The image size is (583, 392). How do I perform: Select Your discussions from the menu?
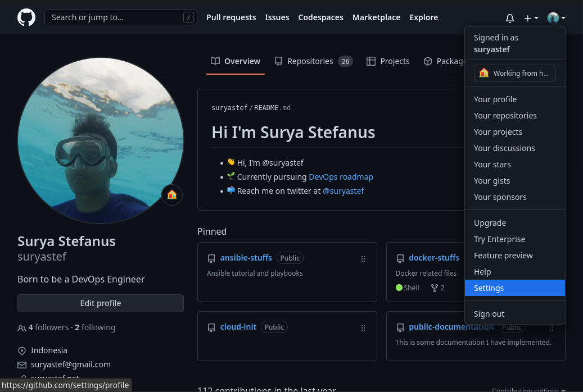pos(515,148)
